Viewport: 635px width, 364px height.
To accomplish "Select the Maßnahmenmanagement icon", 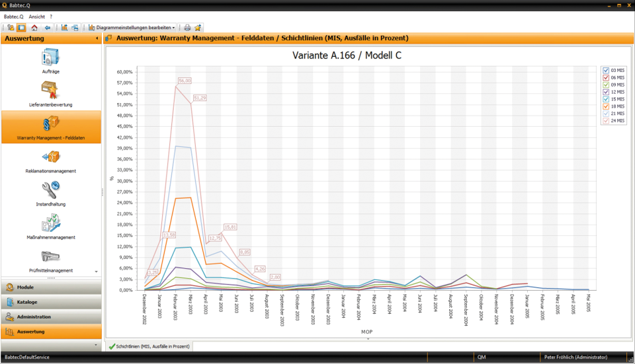I will [x=51, y=223].
